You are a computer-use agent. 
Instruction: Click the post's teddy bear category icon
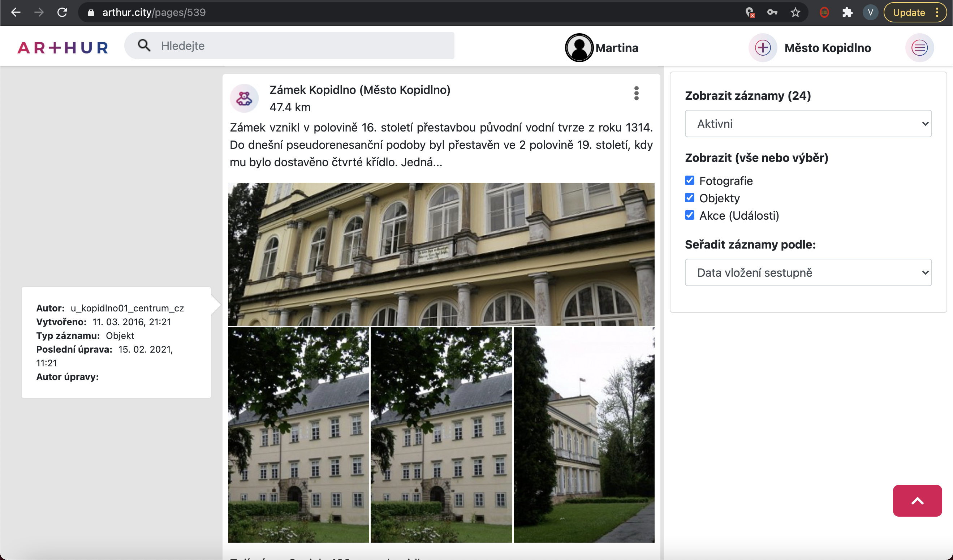[244, 98]
